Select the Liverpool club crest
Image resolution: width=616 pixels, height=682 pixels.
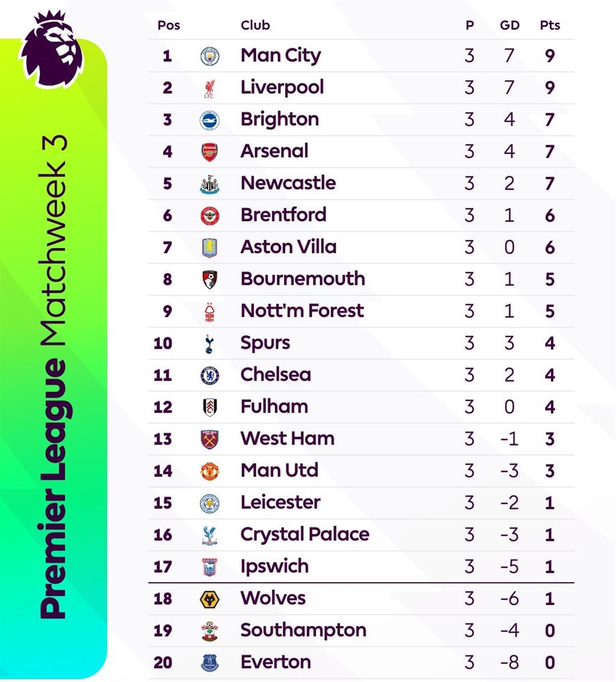tap(209, 88)
